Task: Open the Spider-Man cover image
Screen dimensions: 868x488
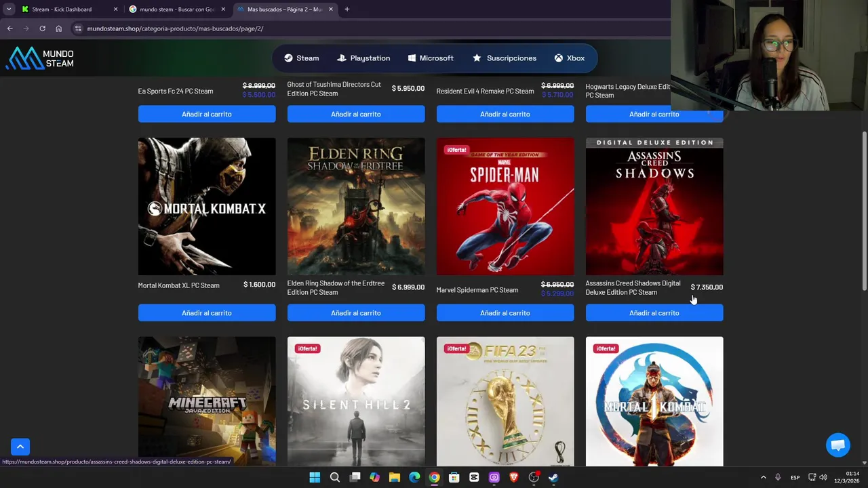Action: pos(505,207)
